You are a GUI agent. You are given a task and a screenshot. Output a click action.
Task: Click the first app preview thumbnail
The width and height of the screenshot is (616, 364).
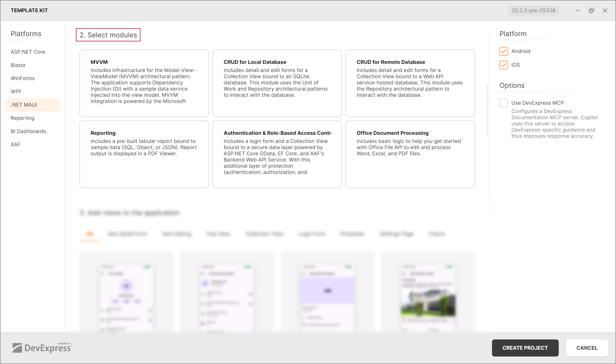[x=126, y=294]
